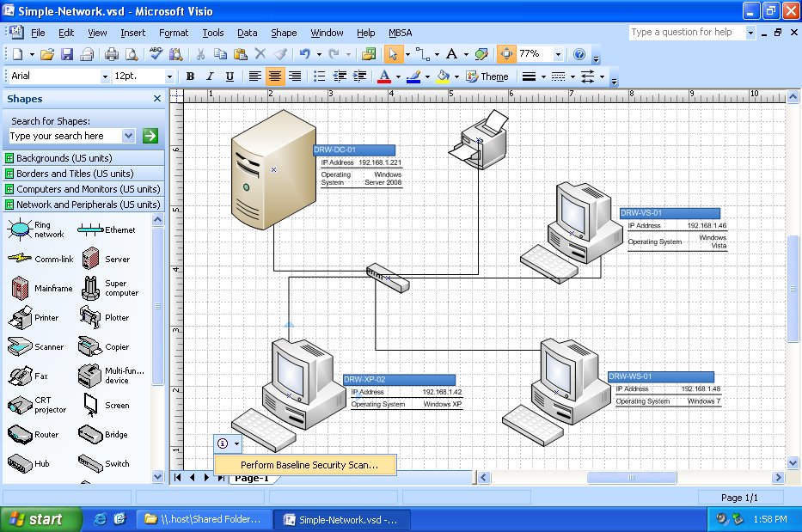Viewport: 802px width, 532px height.
Task: Select the Ethernet shape from the stencil
Action: pyautogui.click(x=91, y=228)
